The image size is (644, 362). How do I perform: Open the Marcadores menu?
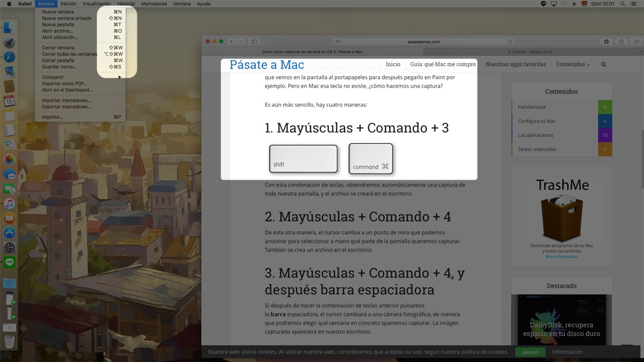coord(154,4)
